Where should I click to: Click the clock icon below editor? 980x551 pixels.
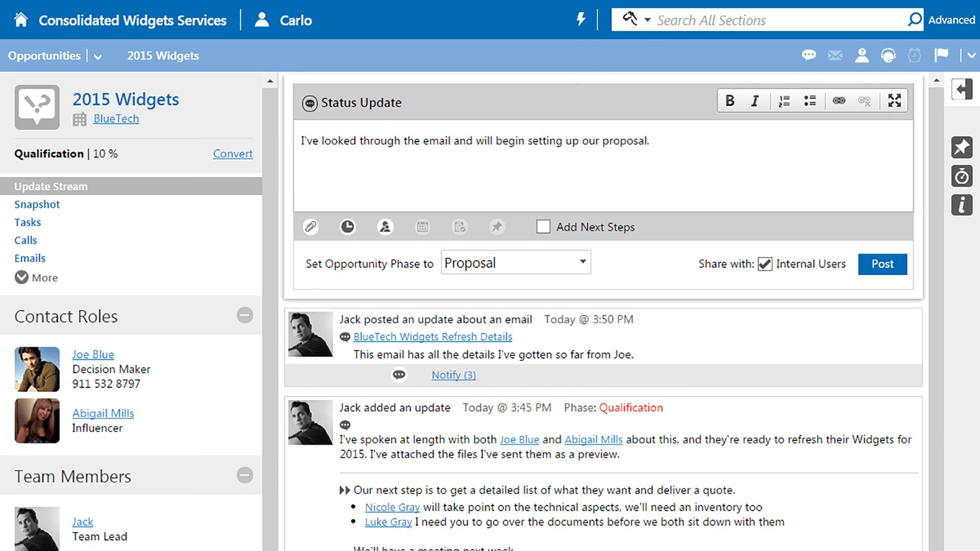pyautogui.click(x=348, y=227)
